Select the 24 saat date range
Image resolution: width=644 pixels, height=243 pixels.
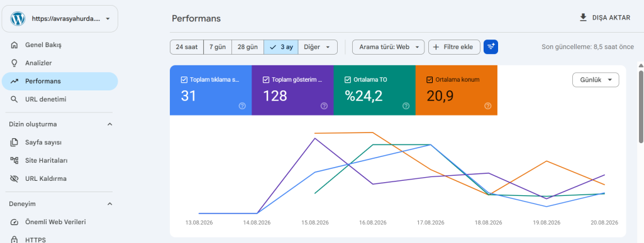187,46
